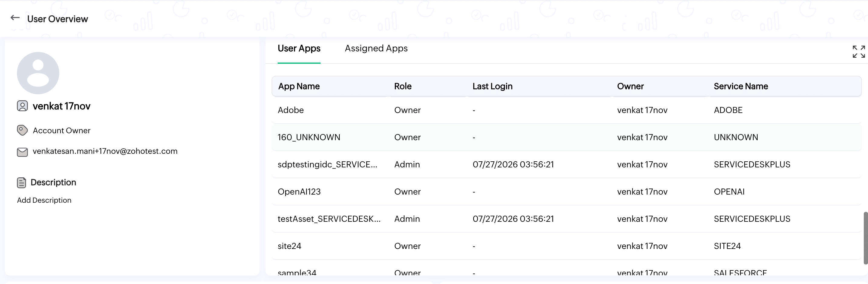Click the envelope icon beside the email address

click(22, 152)
